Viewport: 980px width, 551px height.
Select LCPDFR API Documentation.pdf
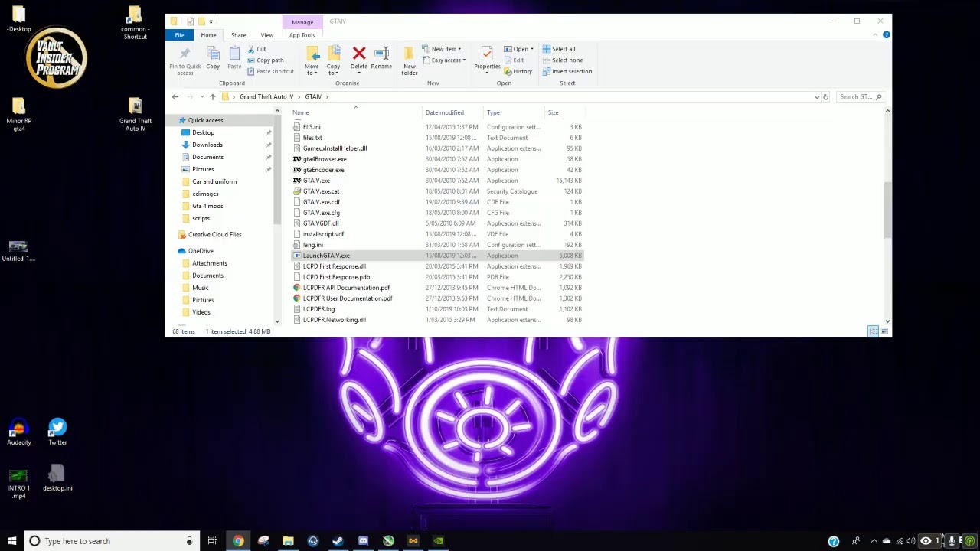(x=346, y=288)
